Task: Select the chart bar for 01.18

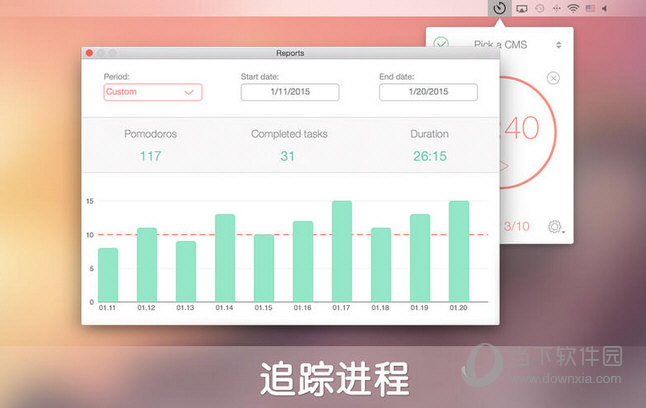Action: [381, 265]
